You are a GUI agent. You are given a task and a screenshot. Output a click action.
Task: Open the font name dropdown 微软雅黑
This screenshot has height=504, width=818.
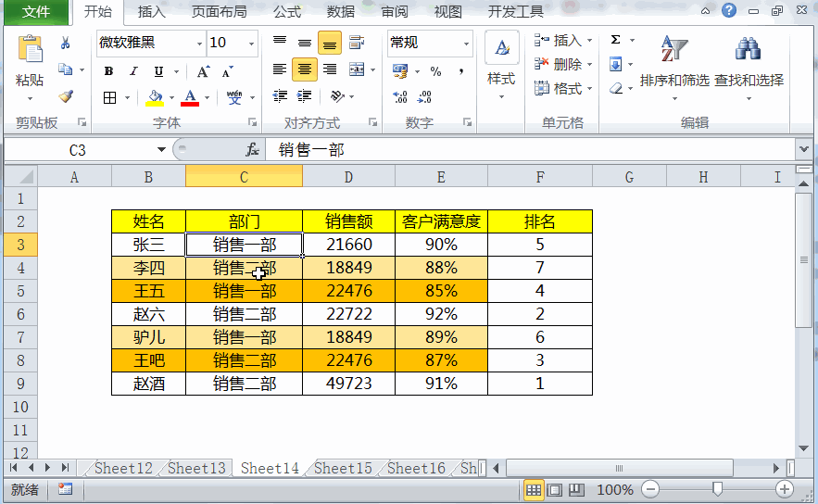click(199, 44)
